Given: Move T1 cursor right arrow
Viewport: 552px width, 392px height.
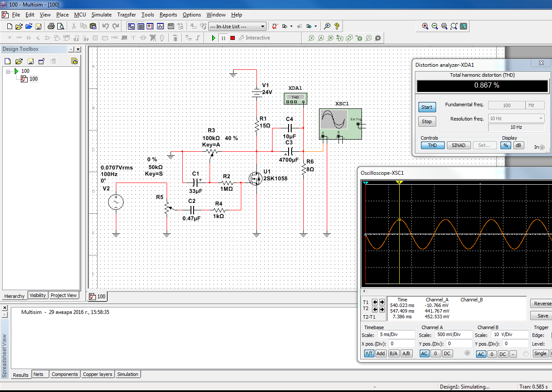Looking at the screenshot, I should click(382, 302).
